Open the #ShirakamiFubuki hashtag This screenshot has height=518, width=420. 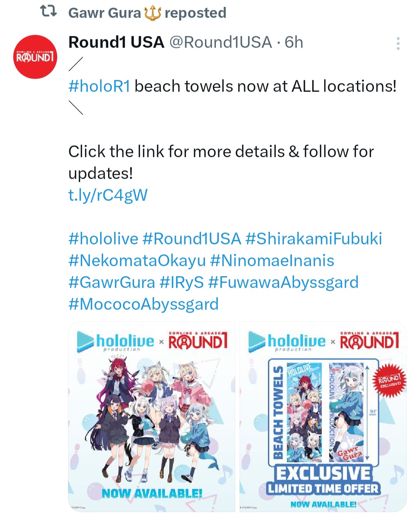coord(314,239)
